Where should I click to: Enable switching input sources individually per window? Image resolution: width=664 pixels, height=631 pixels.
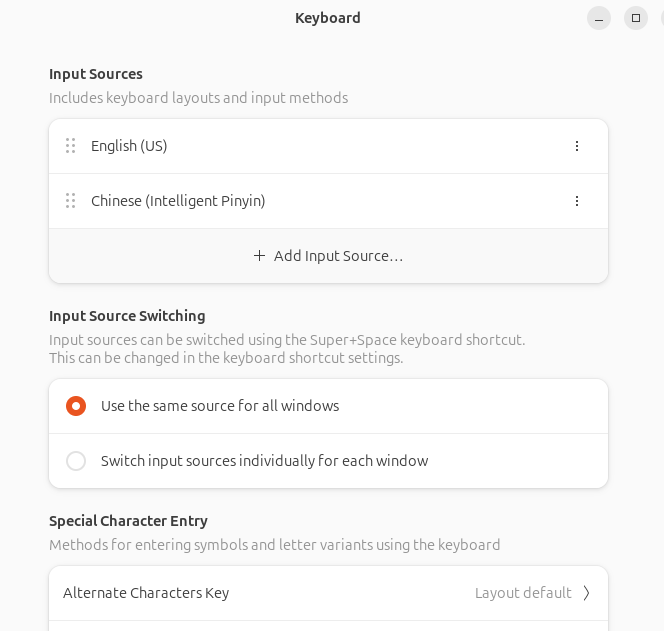tap(76, 461)
